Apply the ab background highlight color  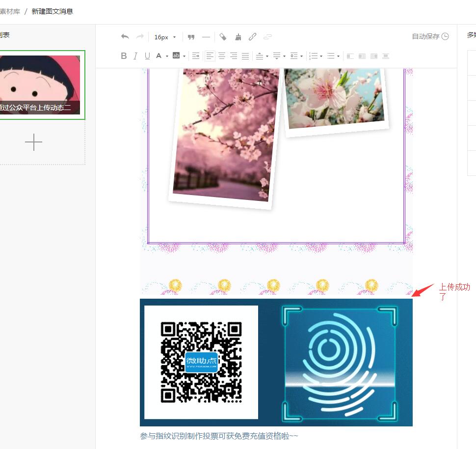176,56
